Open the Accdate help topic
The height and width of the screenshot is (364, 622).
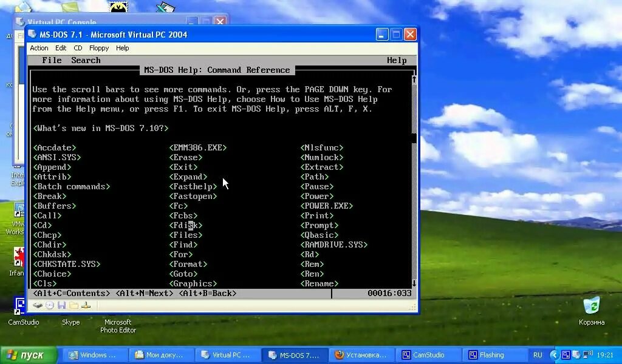point(54,147)
